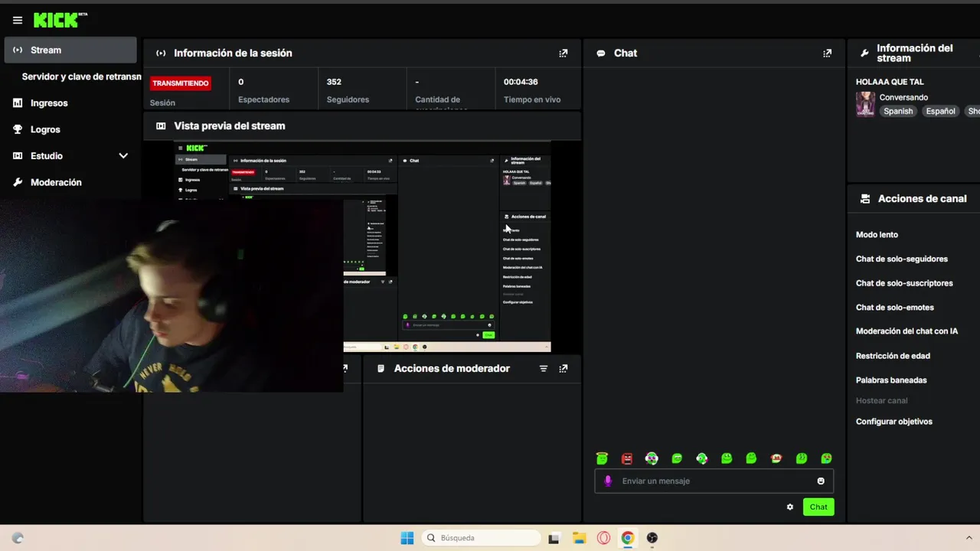The image size is (980, 551).
Task: Click the Espectadores label
Action: point(263,99)
